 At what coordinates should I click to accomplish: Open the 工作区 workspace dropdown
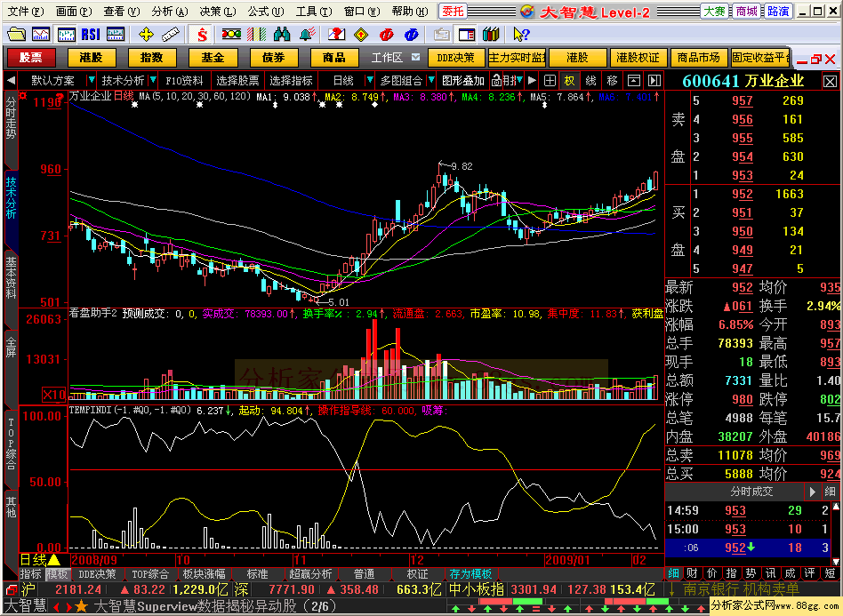pyautogui.click(x=415, y=57)
